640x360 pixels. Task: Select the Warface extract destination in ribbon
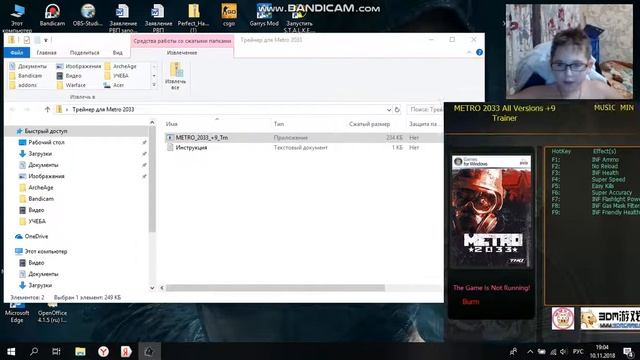click(x=71, y=85)
